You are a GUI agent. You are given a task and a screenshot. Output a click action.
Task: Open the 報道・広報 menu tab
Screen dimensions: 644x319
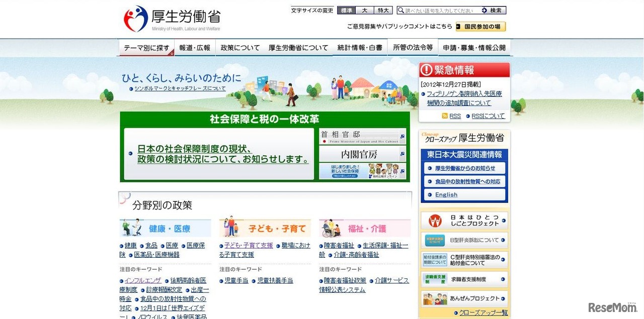click(195, 48)
